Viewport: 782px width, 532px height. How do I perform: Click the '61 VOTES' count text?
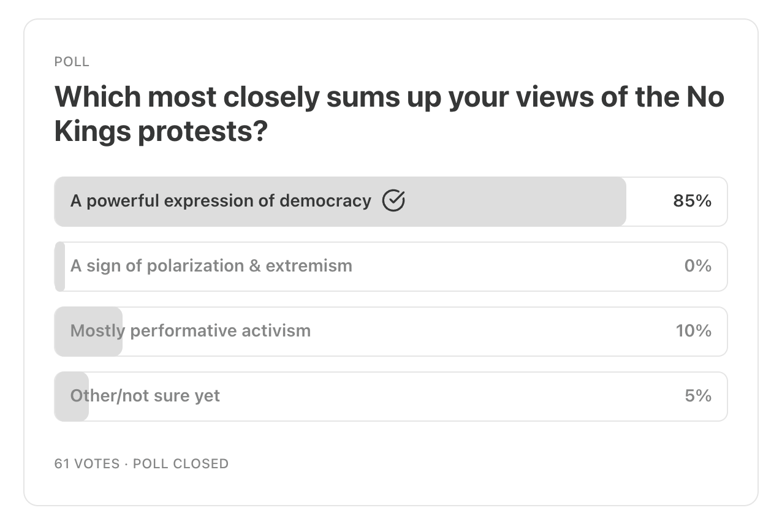[x=87, y=464]
